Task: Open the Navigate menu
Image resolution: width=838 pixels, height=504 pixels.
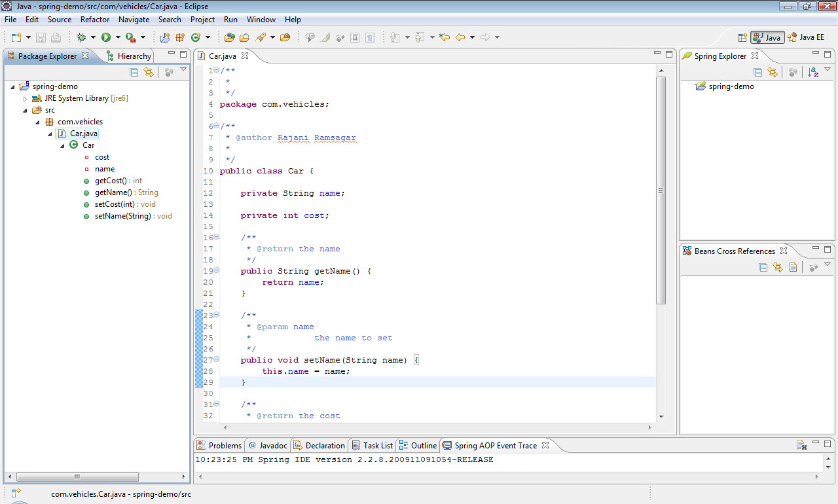Action: pos(134,20)
